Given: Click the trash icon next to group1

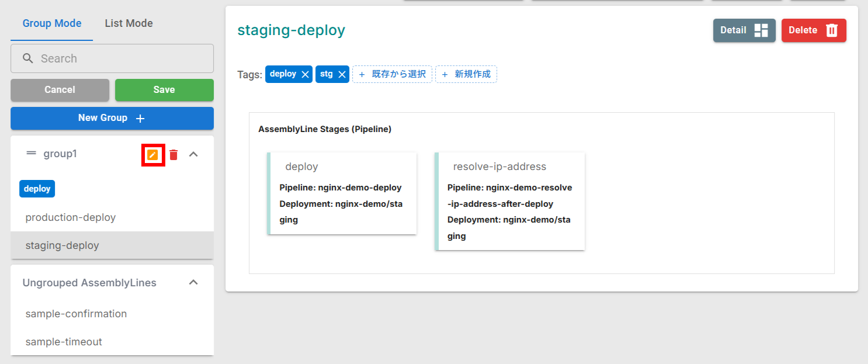Looking at the screenshot, I should (173, 154).
